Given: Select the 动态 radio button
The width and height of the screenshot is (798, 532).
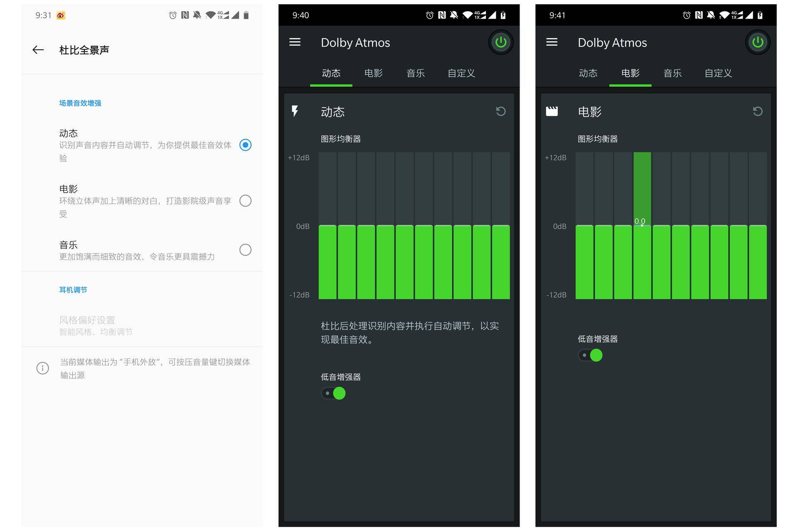Looking at the screenshot, I should 245,145.
